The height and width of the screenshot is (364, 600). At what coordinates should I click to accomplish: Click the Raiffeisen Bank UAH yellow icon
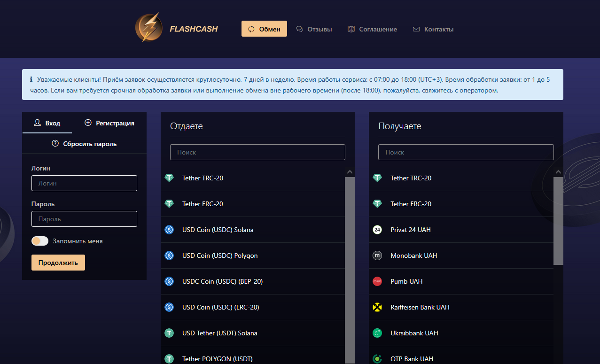click(x=377, y=307)
